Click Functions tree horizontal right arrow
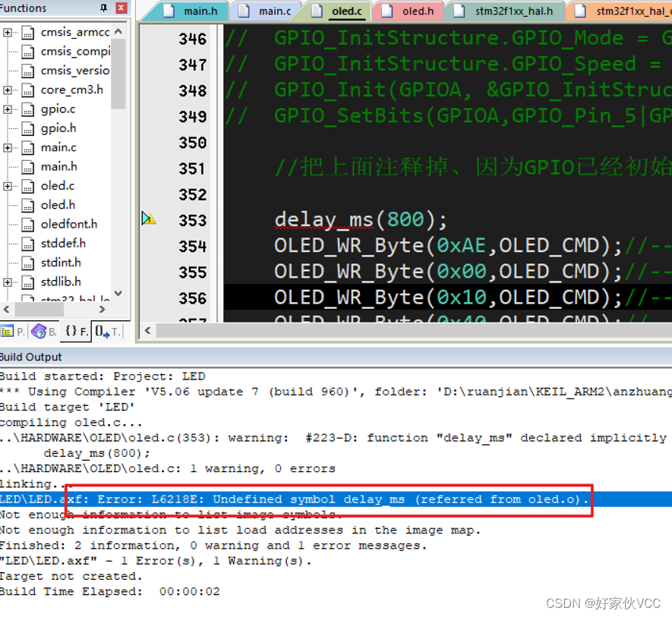 pos(102,309)
